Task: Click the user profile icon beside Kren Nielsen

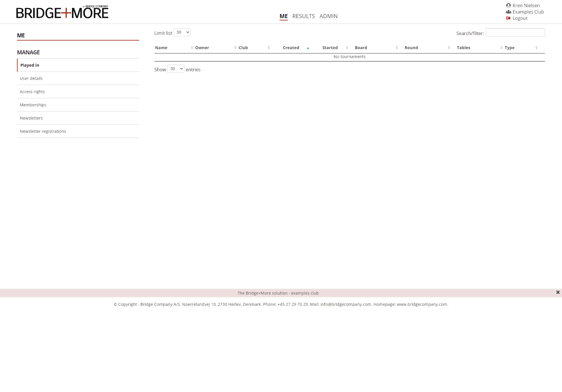Action: [508, 5]
